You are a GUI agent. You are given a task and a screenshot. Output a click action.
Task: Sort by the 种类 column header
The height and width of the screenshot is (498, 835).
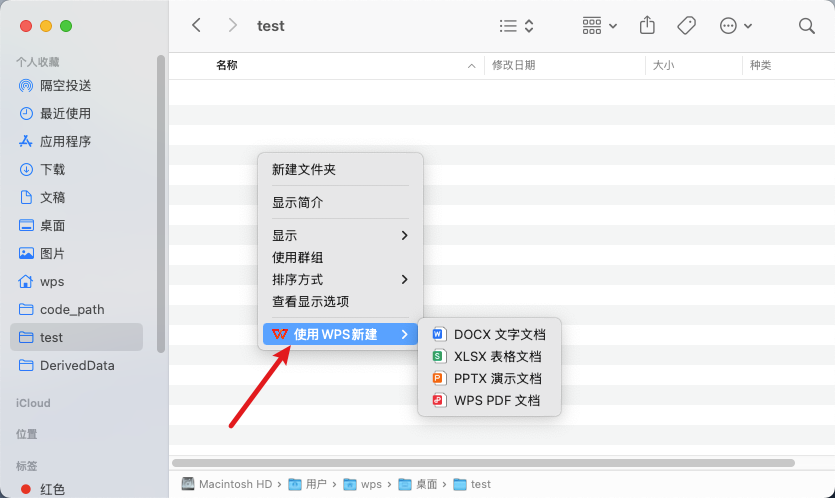[x=760, y=65]
